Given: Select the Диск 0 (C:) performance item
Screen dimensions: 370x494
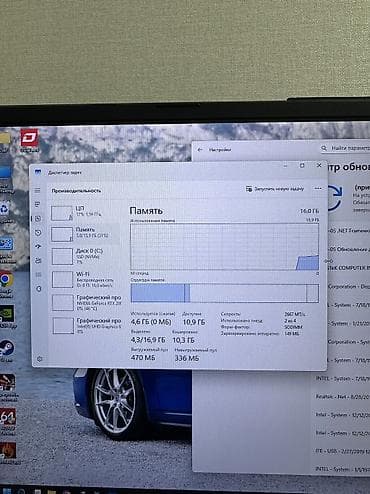Looking at the screenshot, I should point(85,256).
